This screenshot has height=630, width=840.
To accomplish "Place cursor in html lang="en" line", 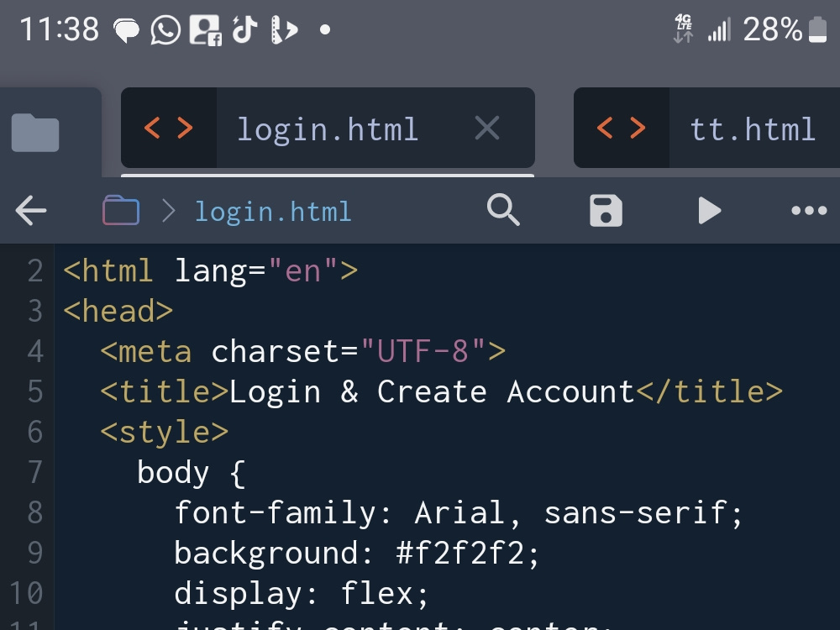I will (211, 270).
